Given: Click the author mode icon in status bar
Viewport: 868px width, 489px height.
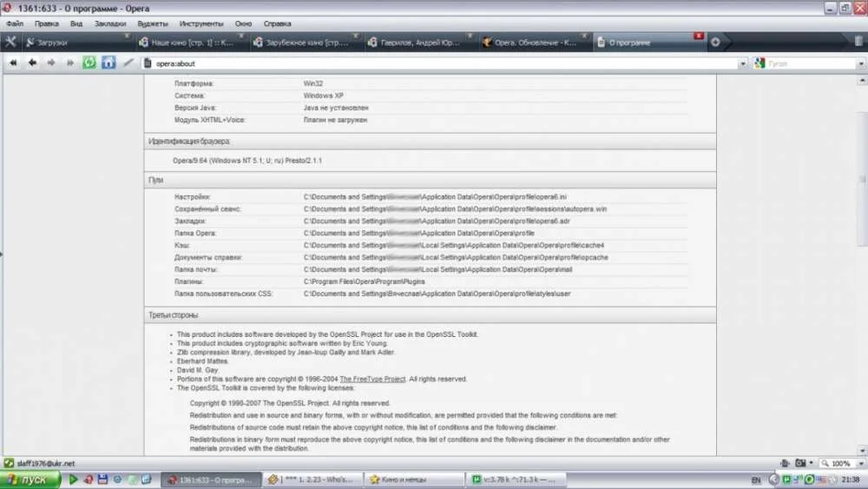Looking at the screenshot, I should coord(785,463).
